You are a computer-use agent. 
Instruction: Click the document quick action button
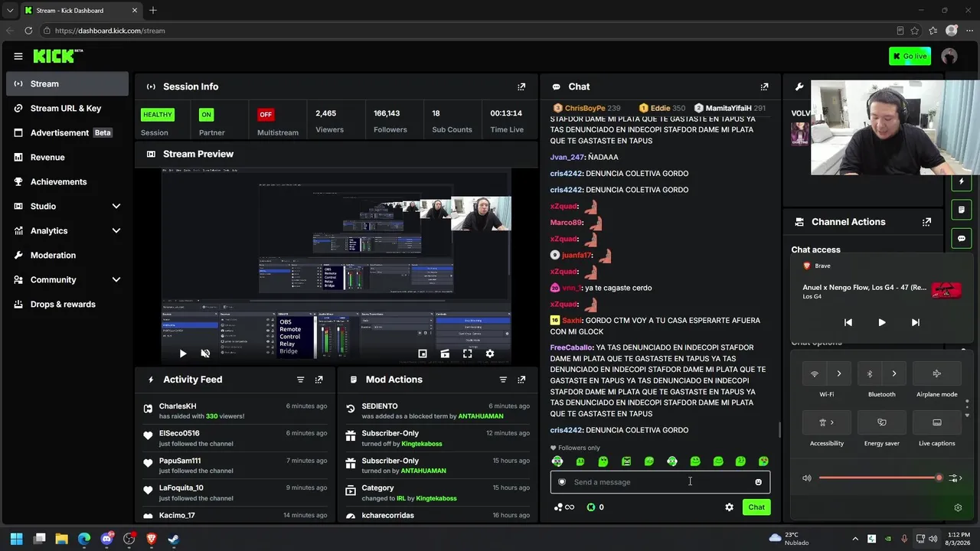click(x=962, y=210)
